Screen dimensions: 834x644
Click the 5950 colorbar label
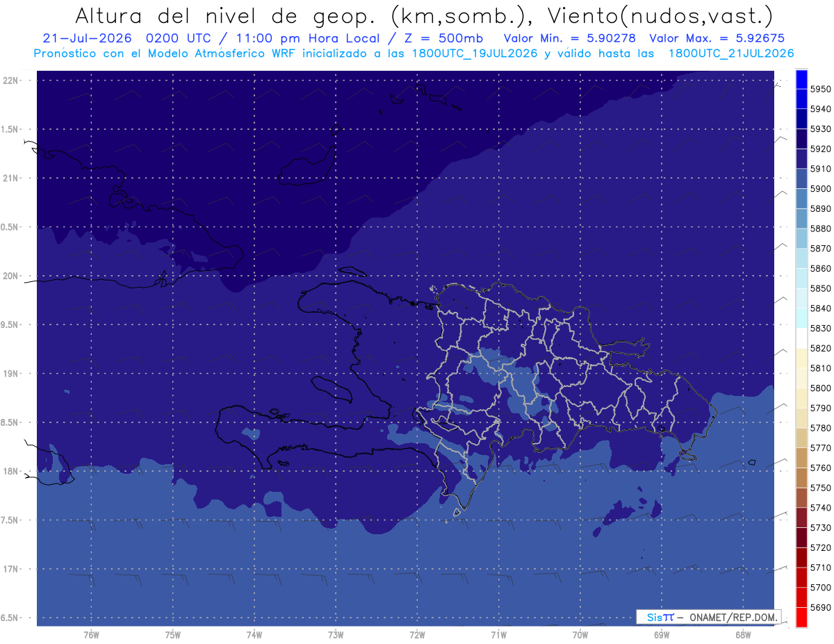tap(820, 89)
